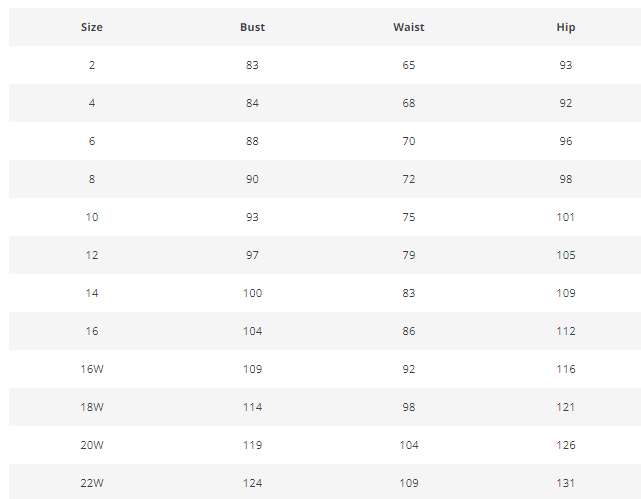Select the size 4 row label
Screen dimensions: 641x499
(x=92, y=103)
